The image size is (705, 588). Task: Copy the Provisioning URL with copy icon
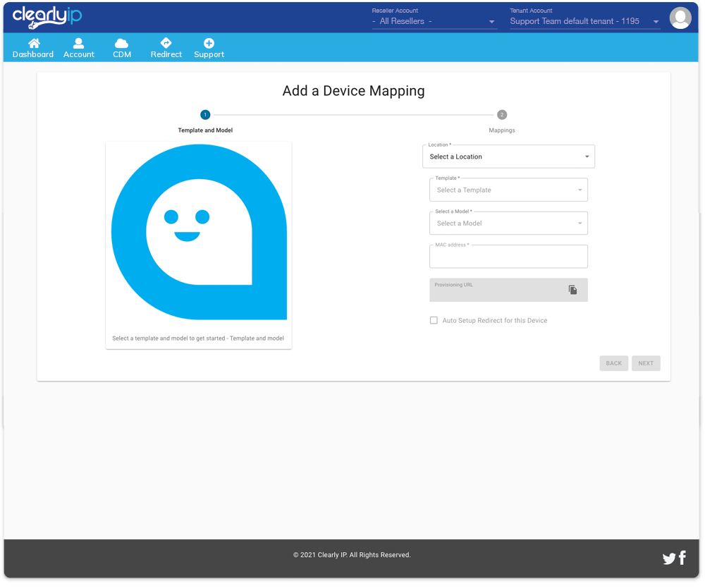572,290
